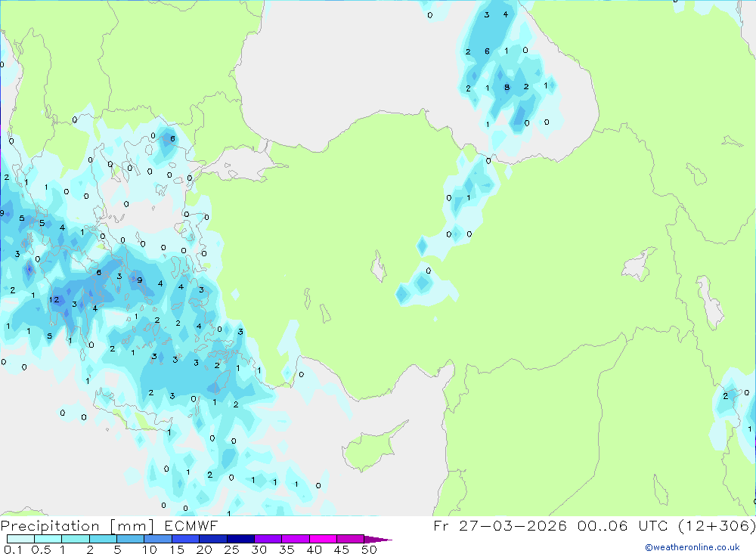Click the 45–50 mm legend color swatch

tap(350, 539)
